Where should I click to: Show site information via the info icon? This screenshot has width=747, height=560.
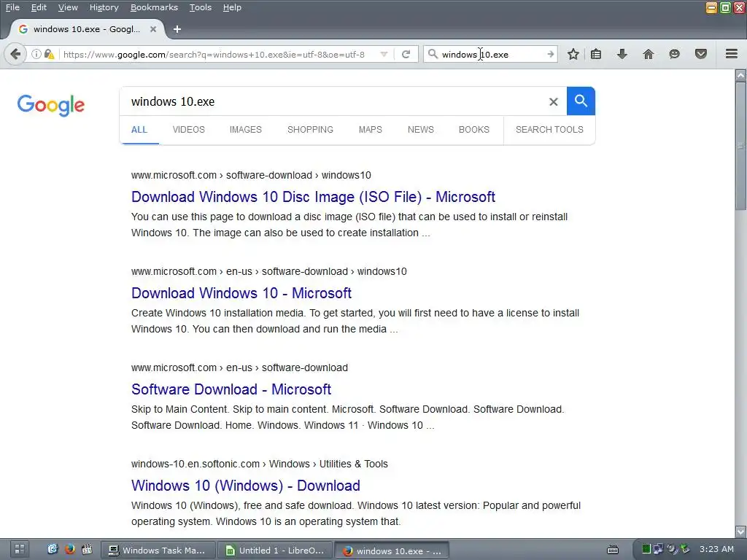[x=36, y=54]
